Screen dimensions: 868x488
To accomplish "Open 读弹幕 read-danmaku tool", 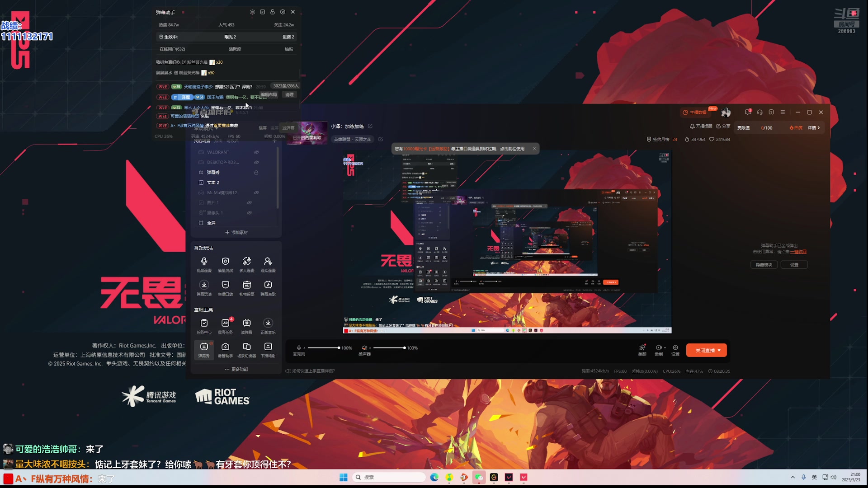I will [246, 326].
